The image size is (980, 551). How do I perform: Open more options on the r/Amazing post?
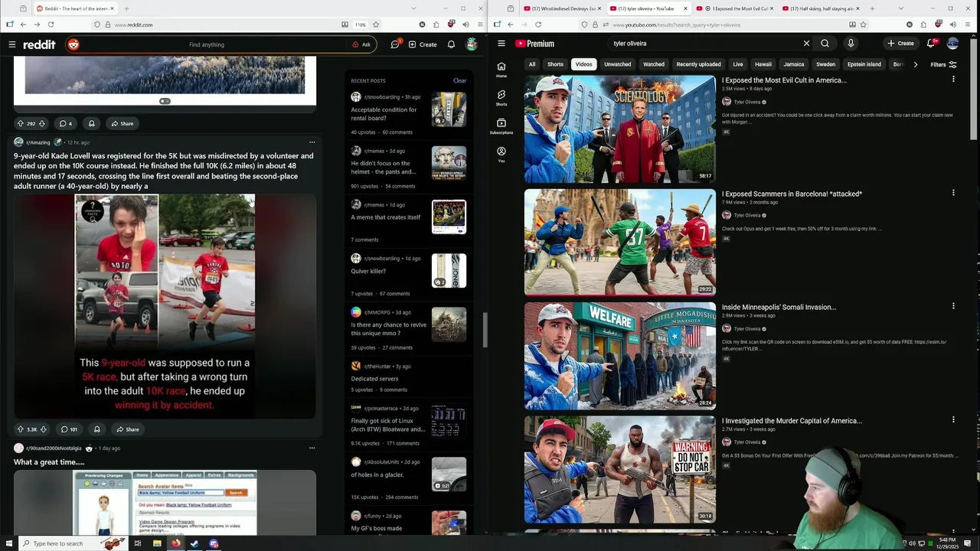[x=312, y=142]
